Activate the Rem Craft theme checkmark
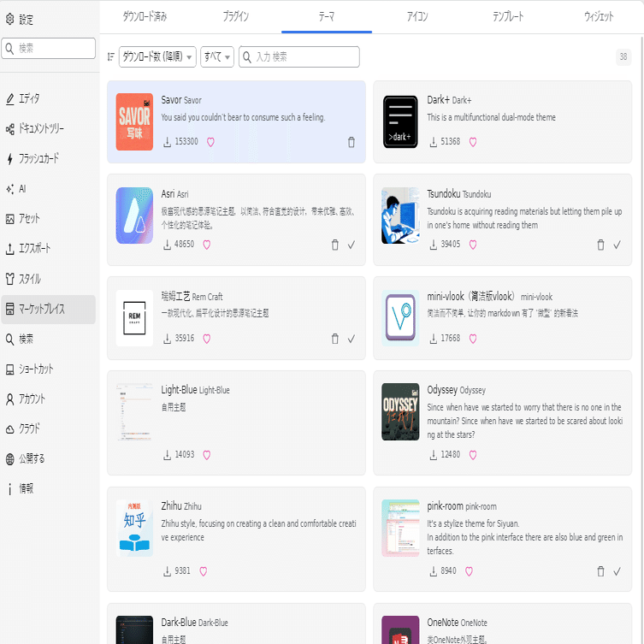 [352, 339]
